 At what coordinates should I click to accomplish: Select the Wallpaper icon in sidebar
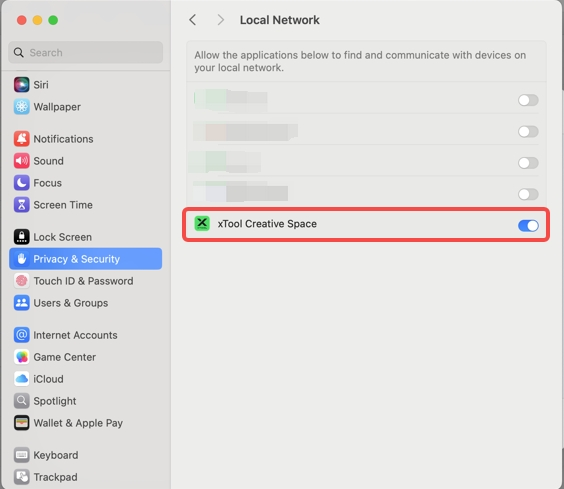coord(22,107)
